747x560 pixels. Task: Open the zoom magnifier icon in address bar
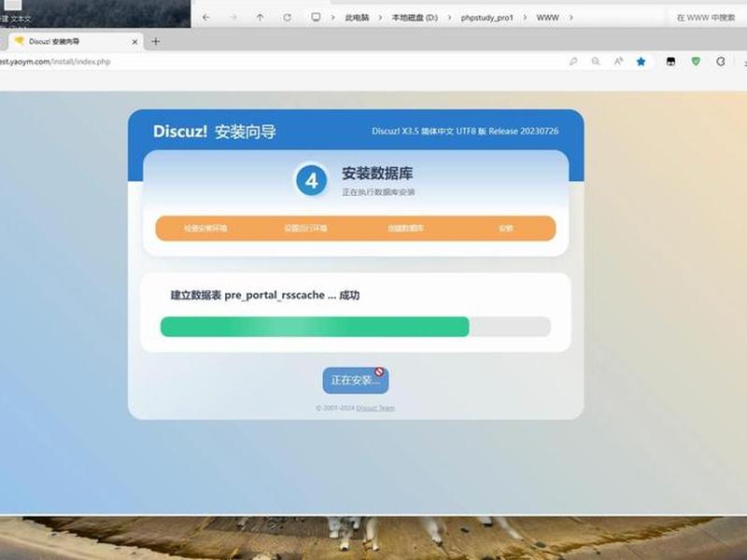[596, 62]
